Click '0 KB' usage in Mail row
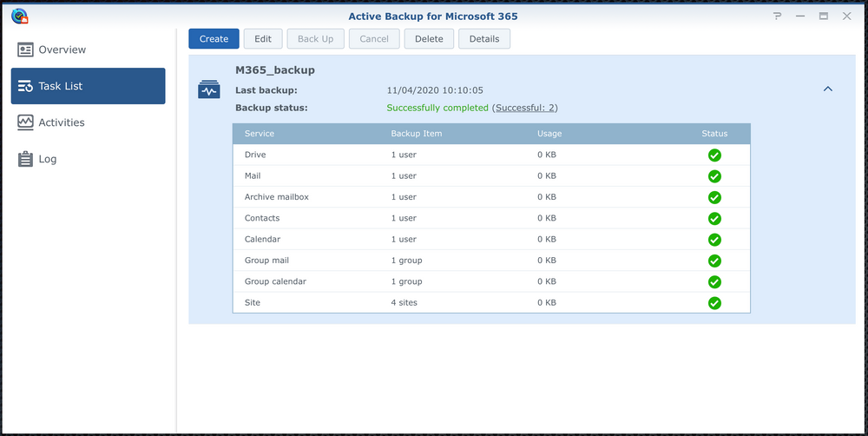This screenshot has width=868, height=436. [546, 175]
